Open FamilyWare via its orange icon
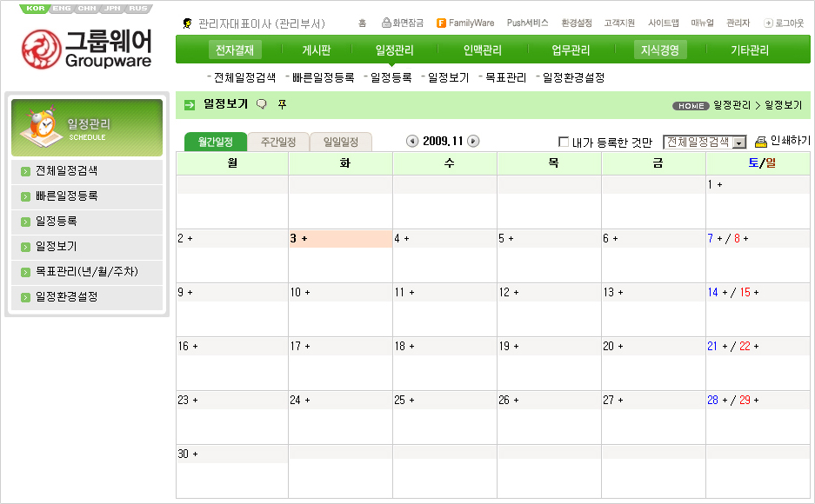 (442, 23)
